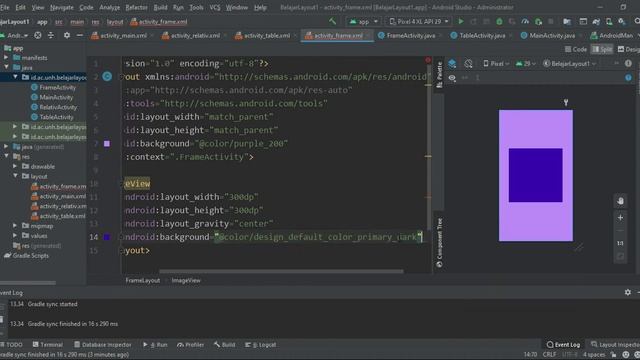Viewport: 640px width, 360px height.
Task: Click the dark blue ImageView in preview
Action: [536, 175]
